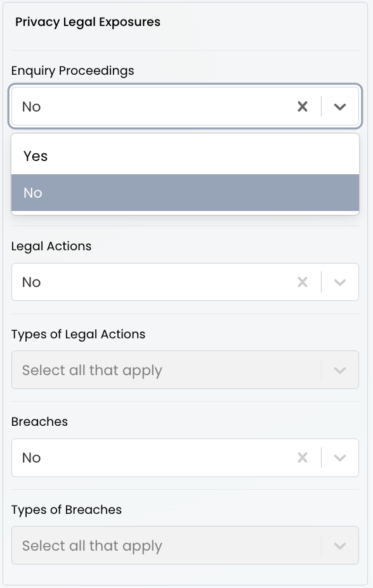Click the Legal Actions dropdown arrow
Image resolution: width=373 pixels, height=588 pixels.
pyautogui.click(x=340, y=282)
